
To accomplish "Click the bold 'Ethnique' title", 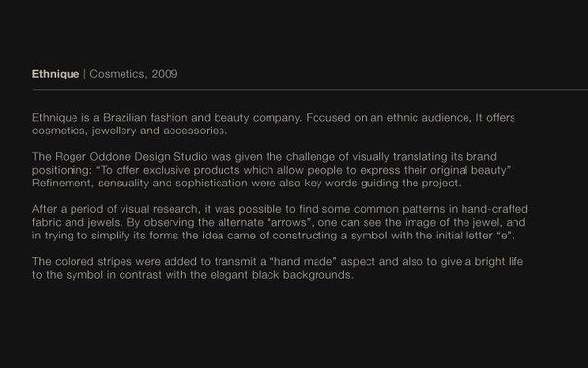I will (56, 74).
